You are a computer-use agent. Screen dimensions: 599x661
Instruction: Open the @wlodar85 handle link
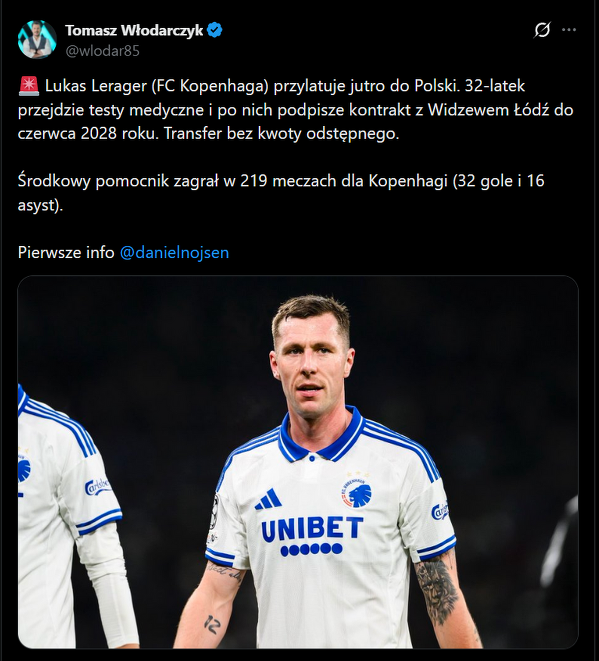click(102, 51)
